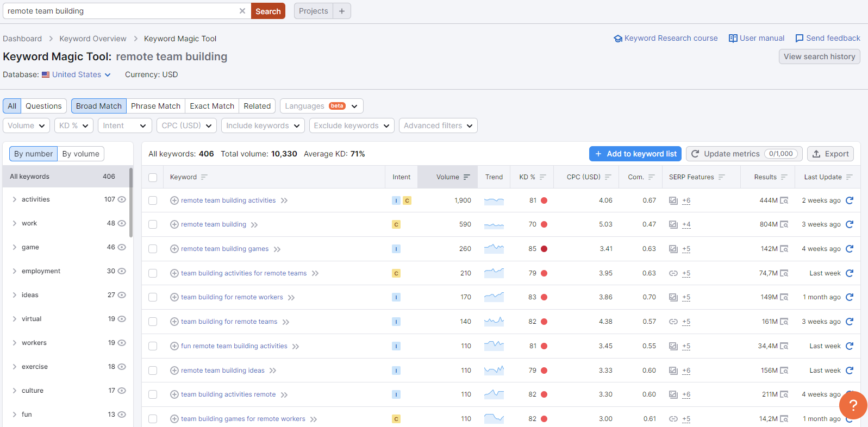Refresh metrics for remote team building games row
This screenshot has height=427, width=868.
tap(850, 249)
